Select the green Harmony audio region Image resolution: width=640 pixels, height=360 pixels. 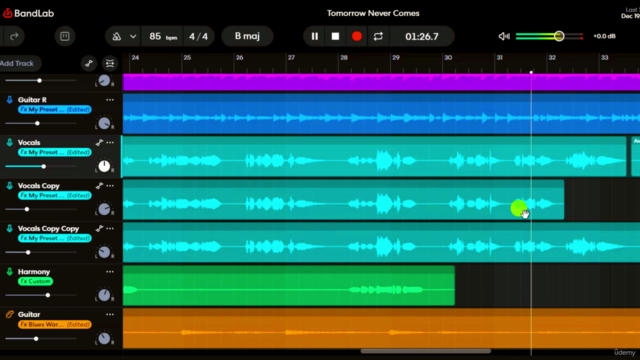289,286
